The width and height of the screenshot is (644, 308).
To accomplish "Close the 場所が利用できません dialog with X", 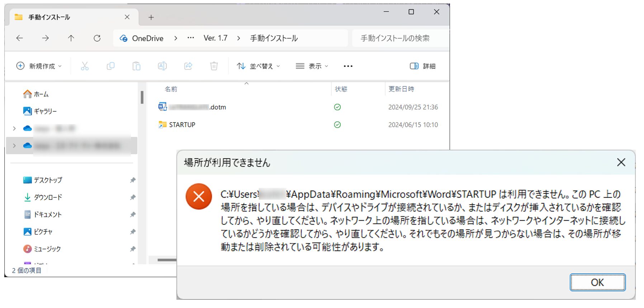I will coord(621,162).
